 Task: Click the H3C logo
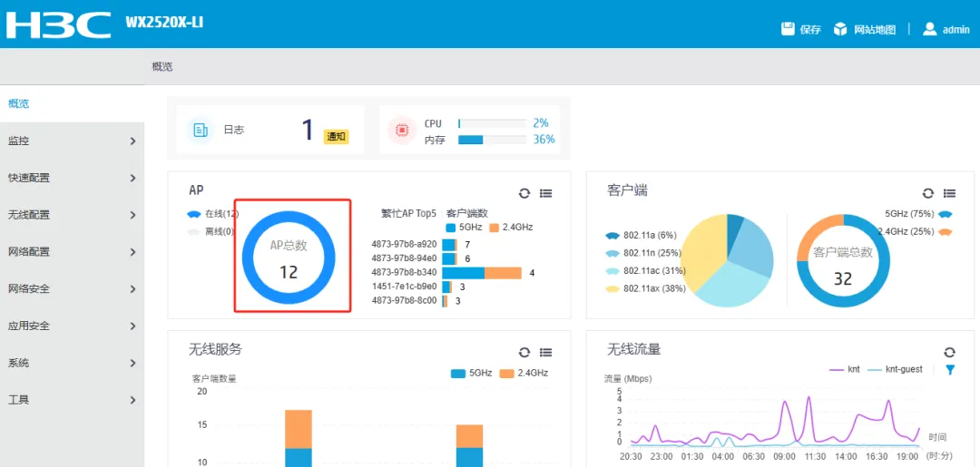(59, 24)
